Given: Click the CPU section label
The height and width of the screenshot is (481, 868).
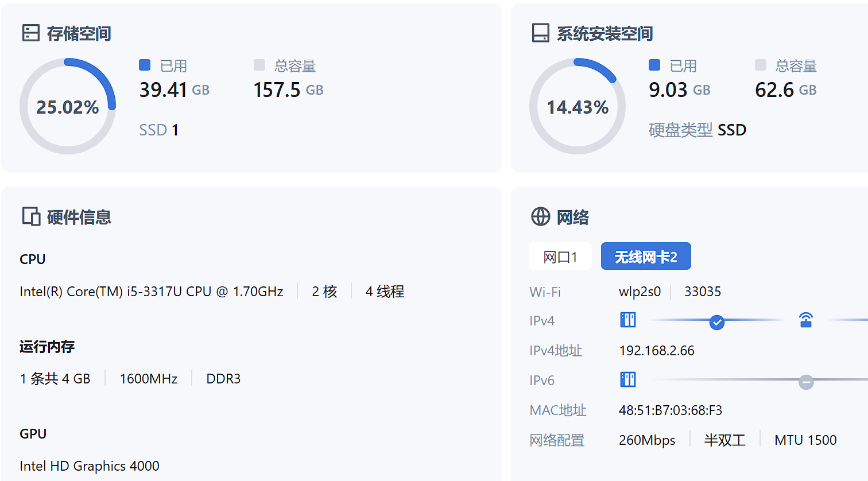Looking at the screenshot, I should pos(33,259).
